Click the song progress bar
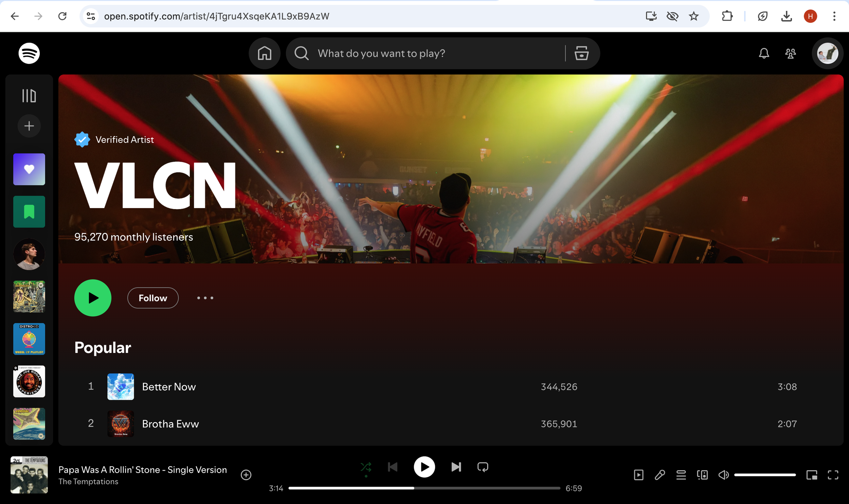This screenshot has height=504, width=849. (x=424, y=488)
